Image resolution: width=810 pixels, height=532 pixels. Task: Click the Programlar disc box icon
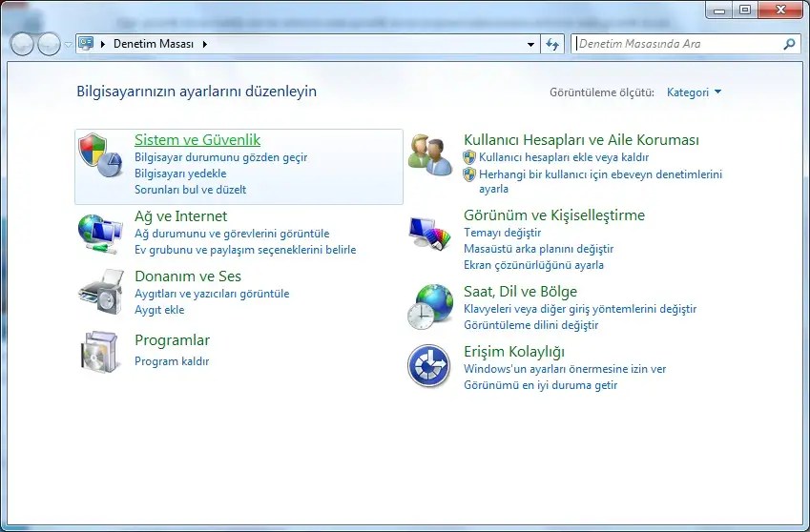tap(100, 352)
